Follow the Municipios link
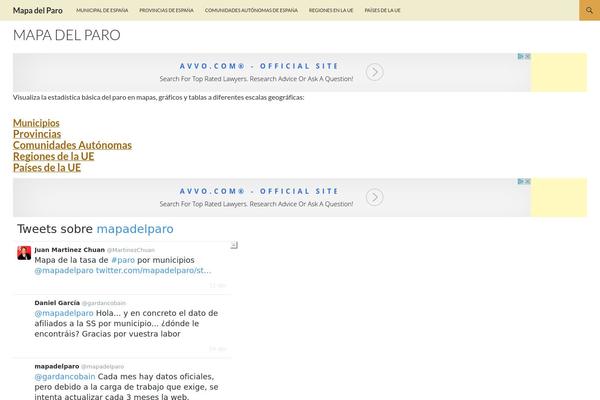 [36, 123]
